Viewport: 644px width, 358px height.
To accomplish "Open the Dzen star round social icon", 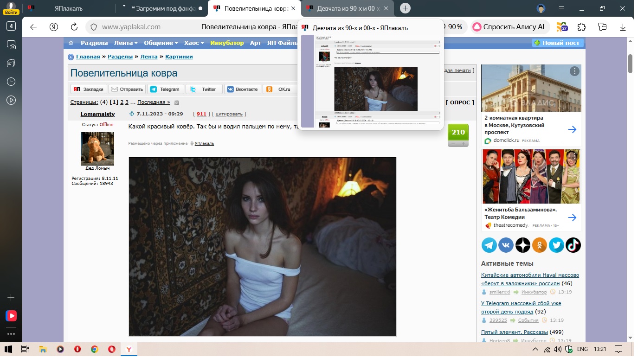I will (523, 245).
